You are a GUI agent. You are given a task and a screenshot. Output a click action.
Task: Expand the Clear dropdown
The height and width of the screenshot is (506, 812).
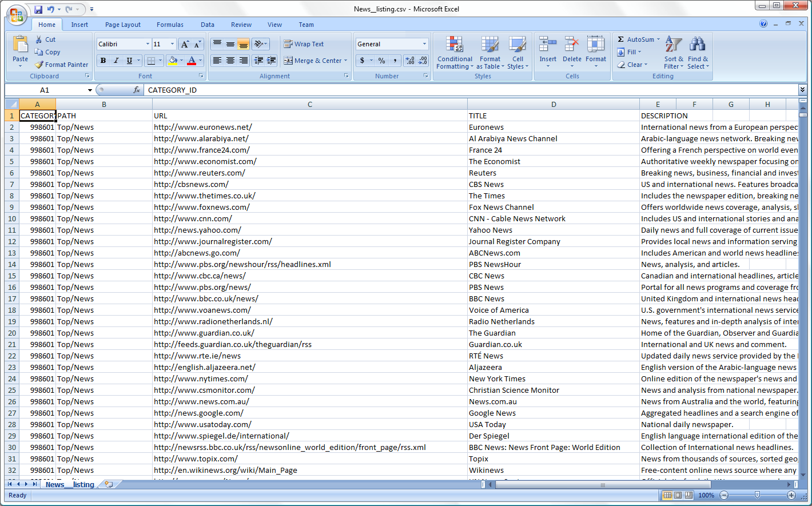click(x=646, y=65)
